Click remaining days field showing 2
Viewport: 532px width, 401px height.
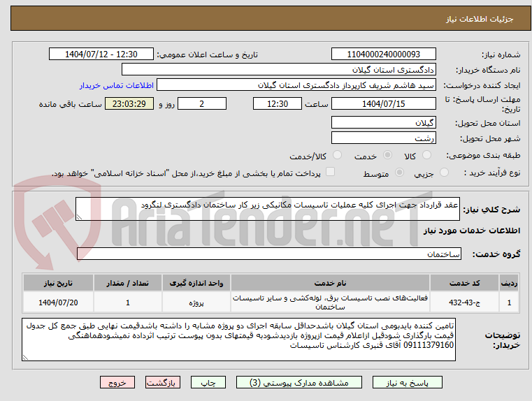click(202, 103)
